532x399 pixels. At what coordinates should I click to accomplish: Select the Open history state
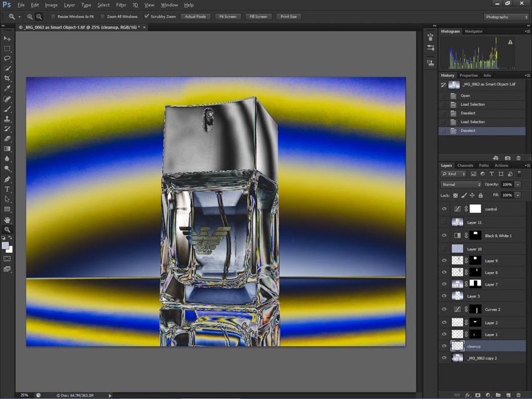pos(482,96)
